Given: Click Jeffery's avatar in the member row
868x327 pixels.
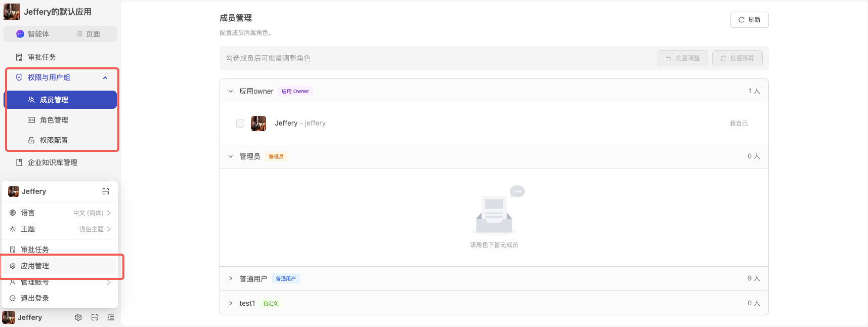Looking at the screenshot, I should (258, 124).
